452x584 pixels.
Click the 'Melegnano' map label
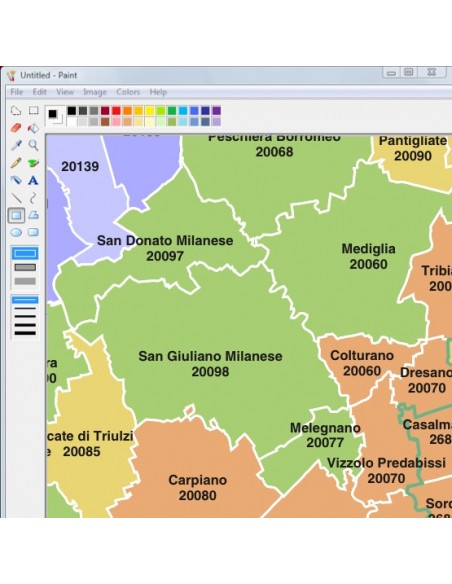point(325,428)
